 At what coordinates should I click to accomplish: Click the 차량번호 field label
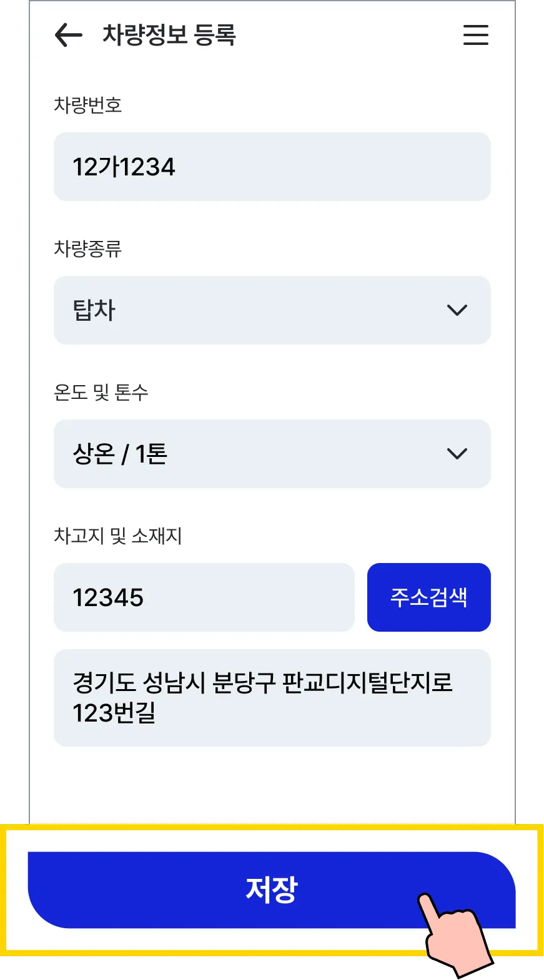(88, 105)
